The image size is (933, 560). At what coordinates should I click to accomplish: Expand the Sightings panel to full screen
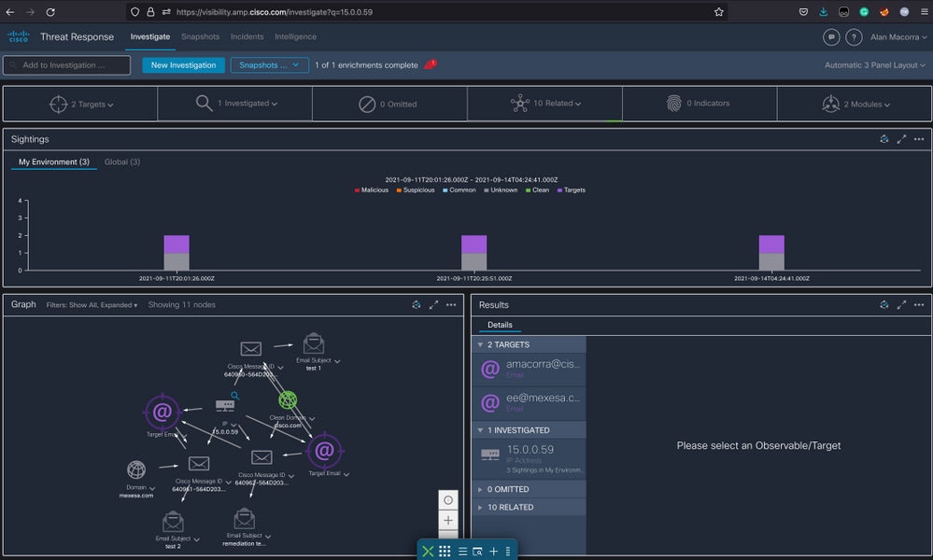pyautogui.click(x=901, y=139)
